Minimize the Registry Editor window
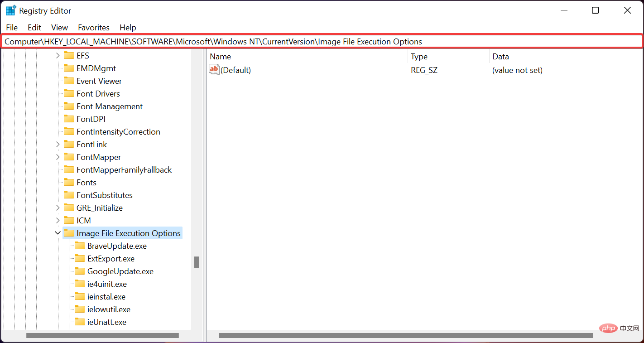Image resolution: width=644 pixels, height=343 pixels. [x=564, y=10]
